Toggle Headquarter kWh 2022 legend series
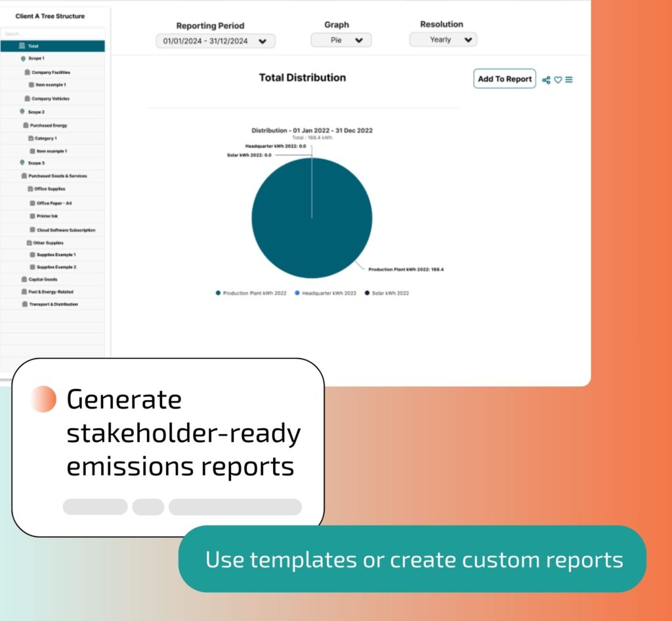 point(325,293)
